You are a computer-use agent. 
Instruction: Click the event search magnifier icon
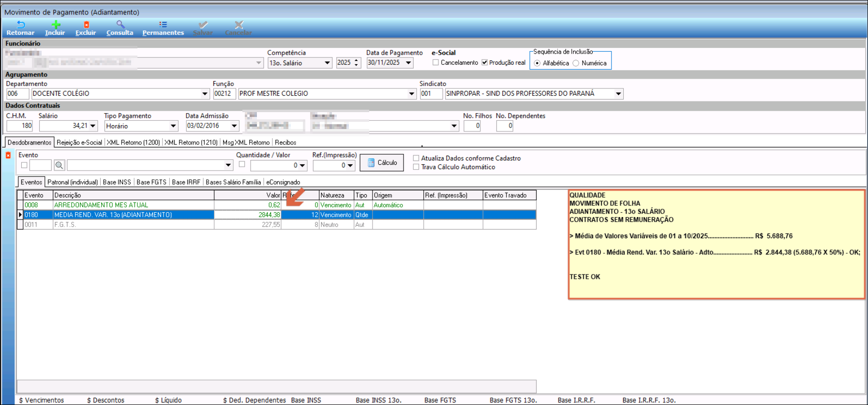click(x=59, y=165)
